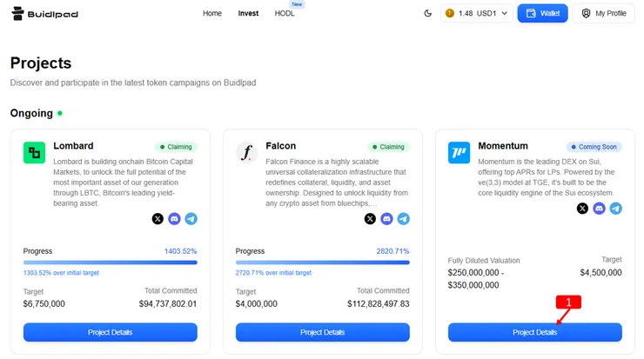This screenshot has width=644, height=359.
Task: Open Momentum's Telegram channel
Action: [615, 209]
